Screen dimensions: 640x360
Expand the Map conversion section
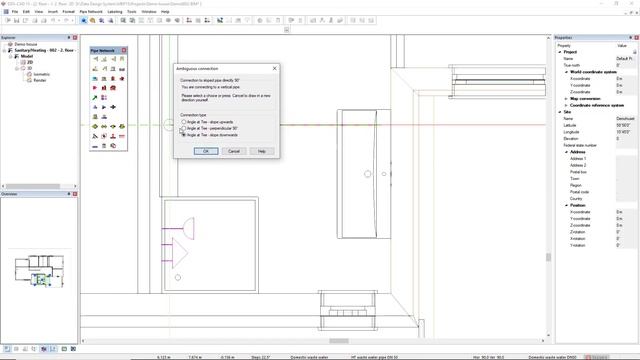(x=566, y=99)
